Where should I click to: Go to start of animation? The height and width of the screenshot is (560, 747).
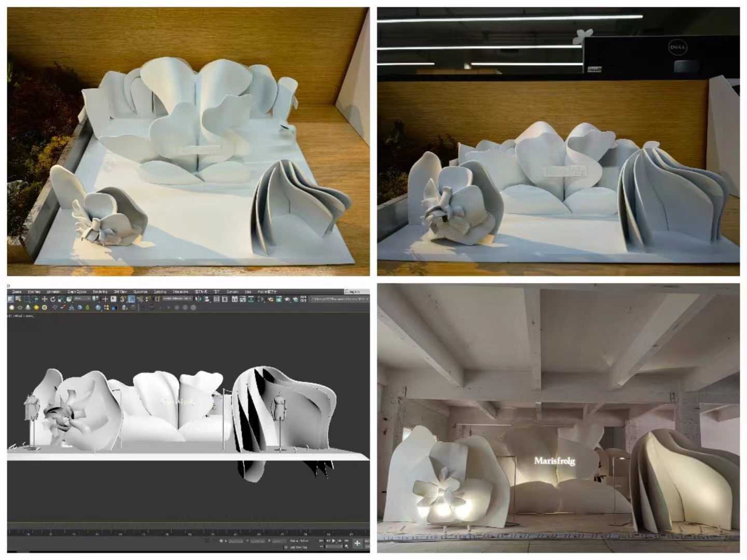[321, 541]
